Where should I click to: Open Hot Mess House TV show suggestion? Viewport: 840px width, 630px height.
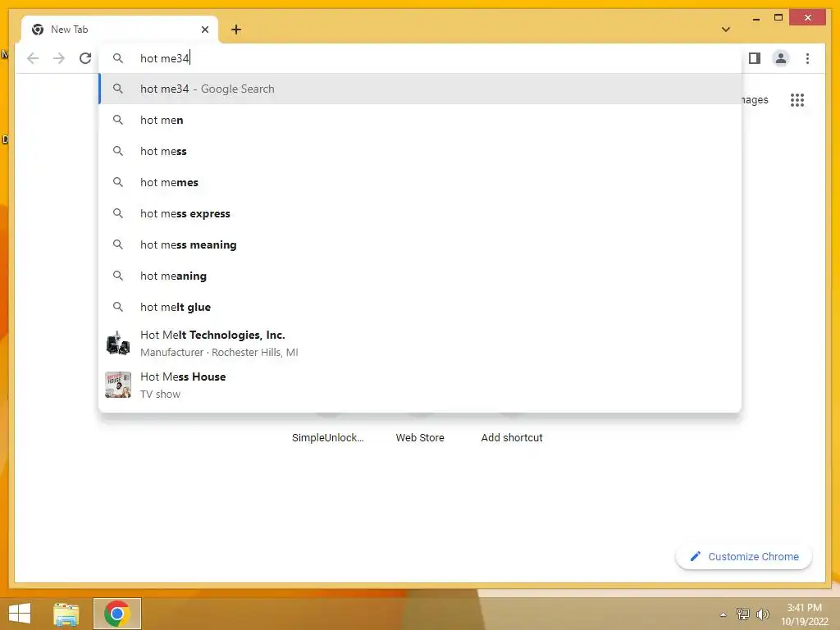[420, 385]
